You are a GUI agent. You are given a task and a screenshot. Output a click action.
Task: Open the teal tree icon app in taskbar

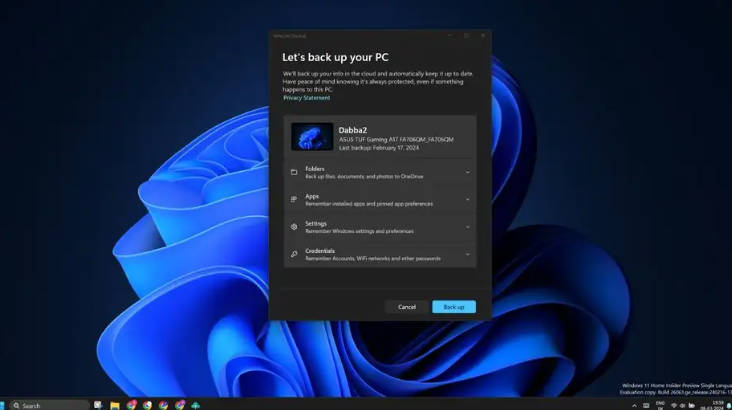(x=196, y=405)
